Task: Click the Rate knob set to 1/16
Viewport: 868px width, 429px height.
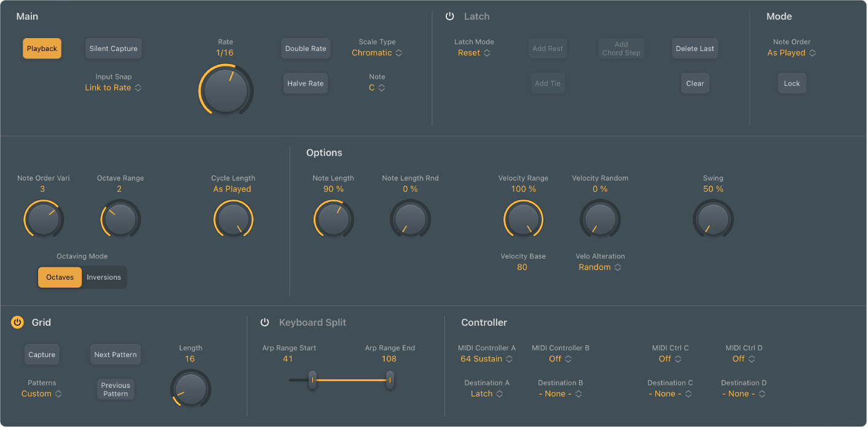Action: tap(226, 90)
